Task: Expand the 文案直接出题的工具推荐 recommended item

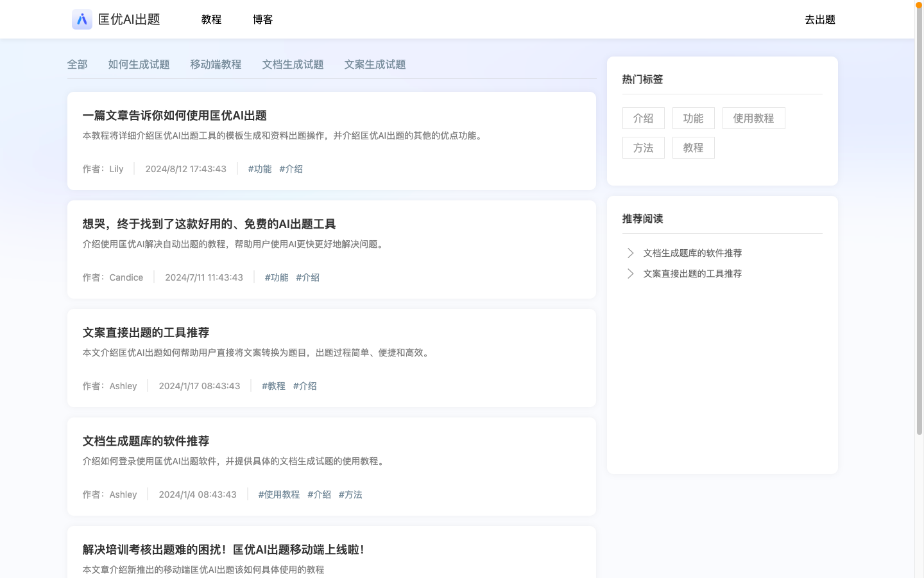Action: pos(692,273)
